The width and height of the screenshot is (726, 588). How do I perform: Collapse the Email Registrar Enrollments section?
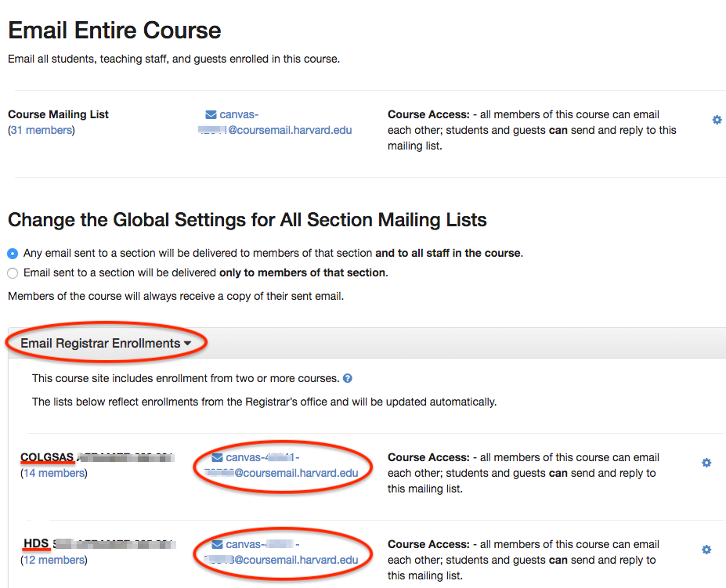[106, 343]
